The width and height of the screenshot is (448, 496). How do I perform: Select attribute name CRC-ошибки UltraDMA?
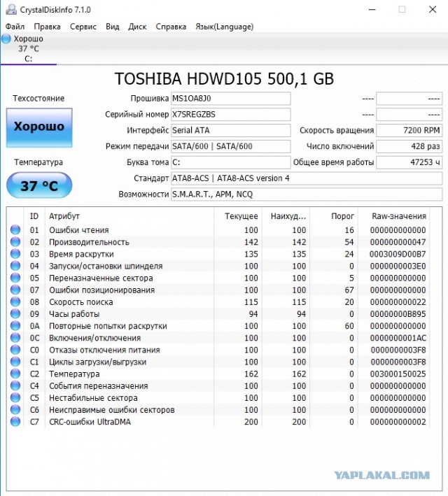tap(90, 422)
